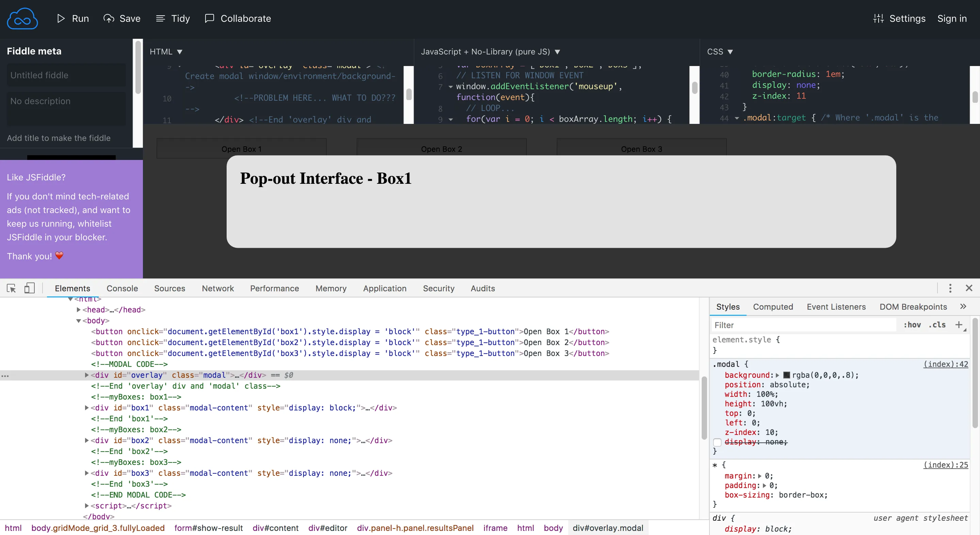Image resolution: width=980 pixels, height=535 pixels.
Task: Toggle the :hov element state button
Action: coord(912,325)
